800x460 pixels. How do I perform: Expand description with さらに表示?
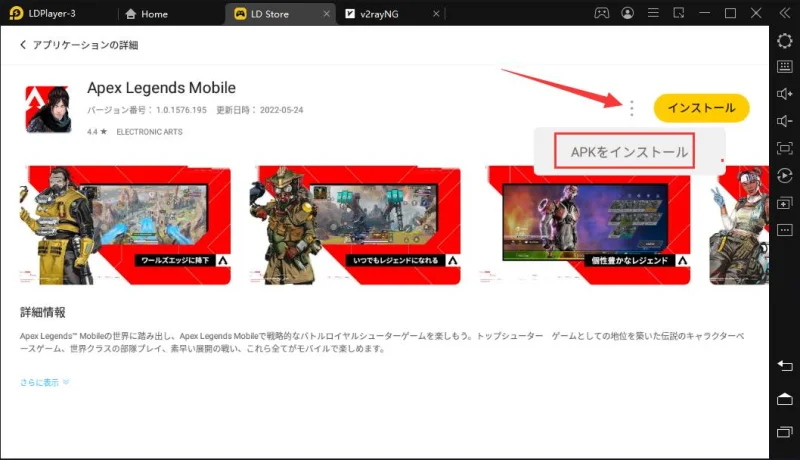pyautogui.click(x=44, y=382)
